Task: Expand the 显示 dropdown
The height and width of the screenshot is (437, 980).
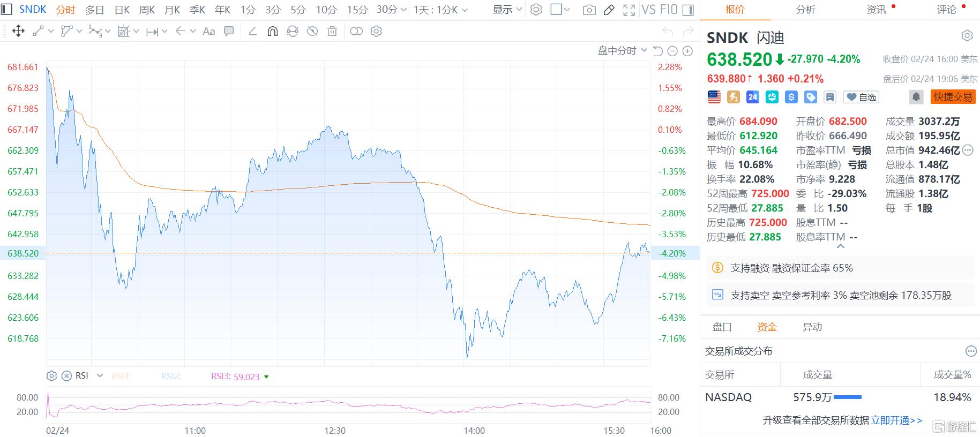Action: tap(507, 10)
